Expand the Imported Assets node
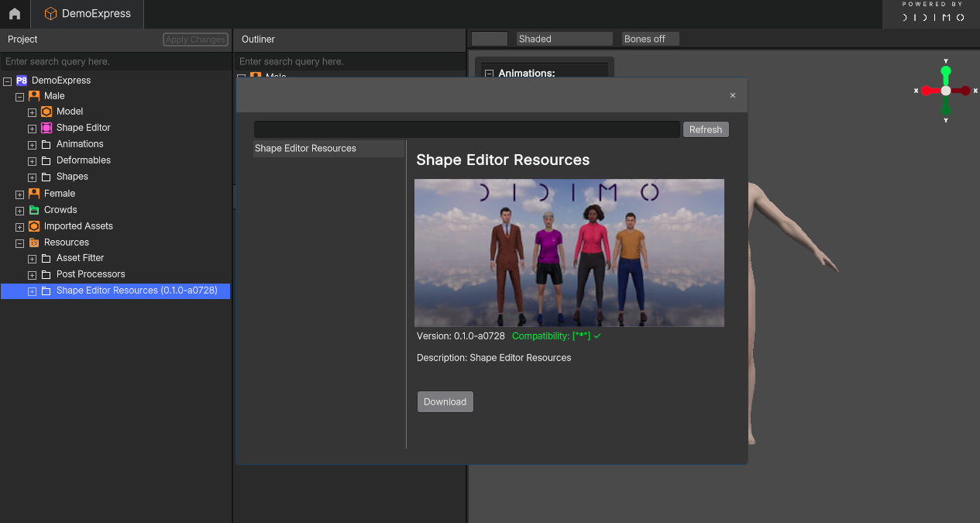This screenshot has width=980, height=523. click(19, 227)
